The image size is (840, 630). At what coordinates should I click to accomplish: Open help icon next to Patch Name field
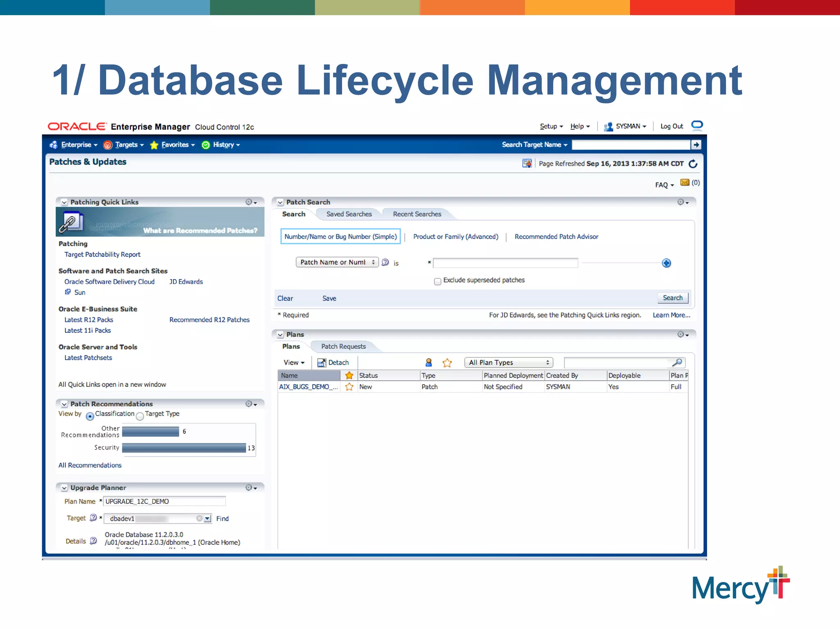coord(385,262)
